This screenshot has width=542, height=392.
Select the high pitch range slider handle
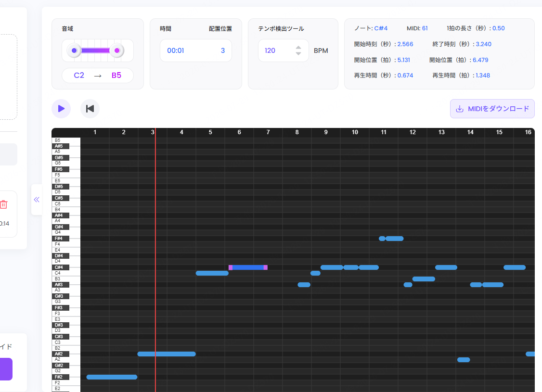(x=117, y=51)
